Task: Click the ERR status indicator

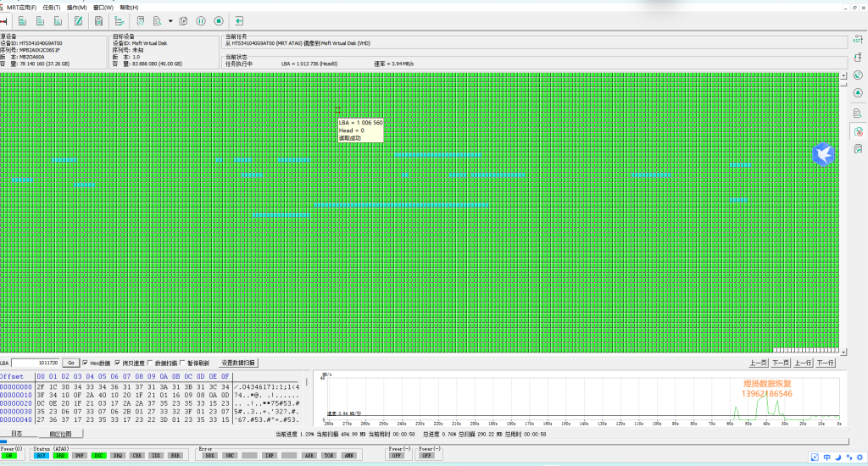Action: [x=175, y=456]
